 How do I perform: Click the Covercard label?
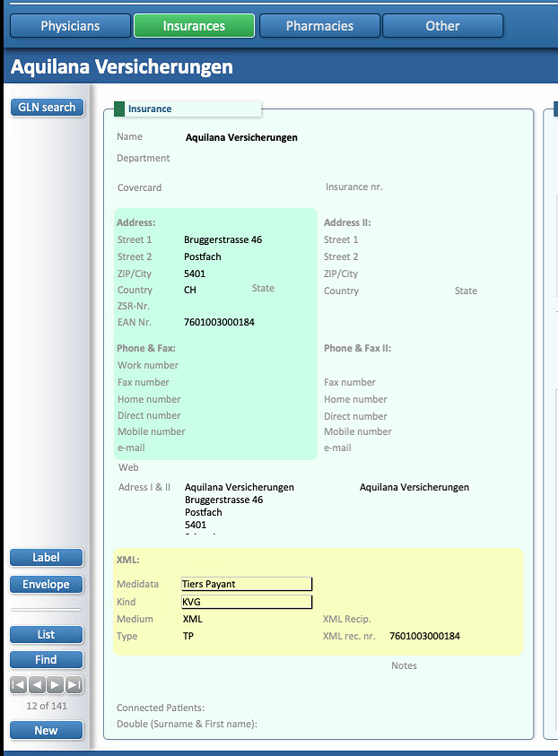139,187
